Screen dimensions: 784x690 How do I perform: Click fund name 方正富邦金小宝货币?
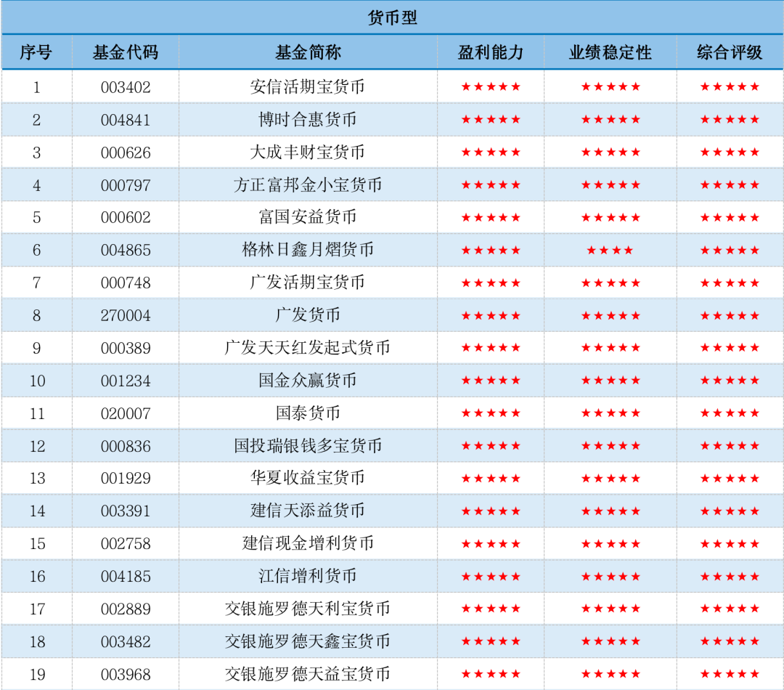308,184
